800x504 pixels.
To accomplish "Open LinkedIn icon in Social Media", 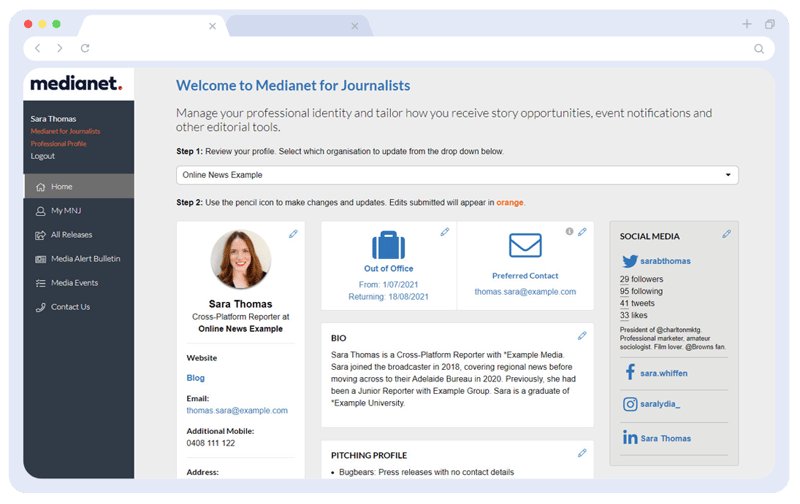I will coord(630,437).
